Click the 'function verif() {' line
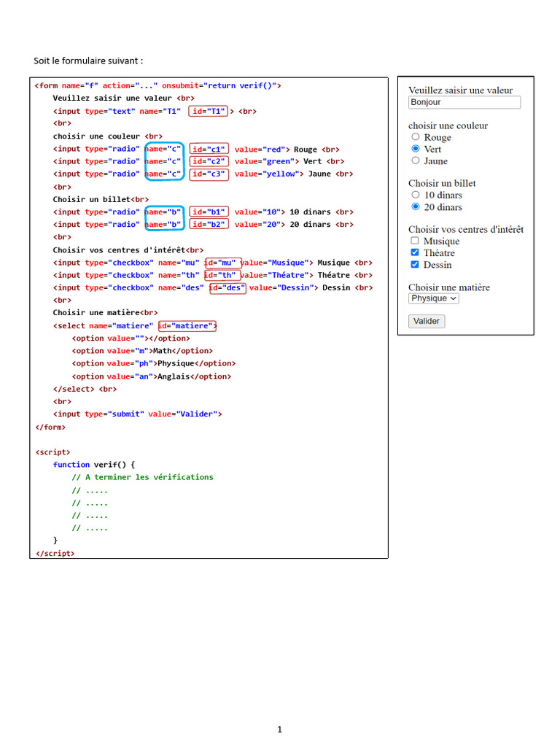The width and height of the screenshot is (560, 747). pyautogui.click(x=94, y=465)
